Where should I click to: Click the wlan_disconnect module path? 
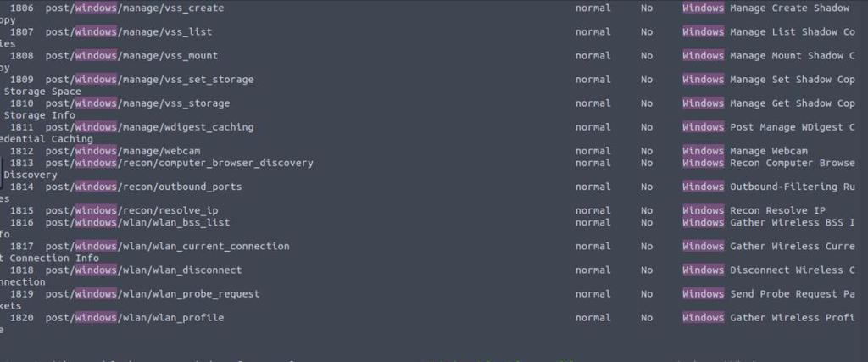coord(143,270)
